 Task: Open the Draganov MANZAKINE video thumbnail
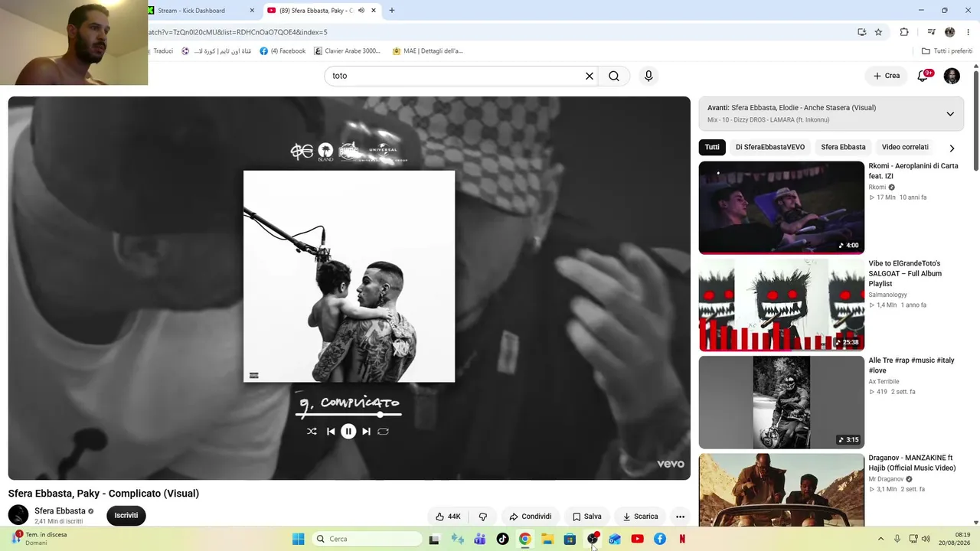[x=781, y=490]
